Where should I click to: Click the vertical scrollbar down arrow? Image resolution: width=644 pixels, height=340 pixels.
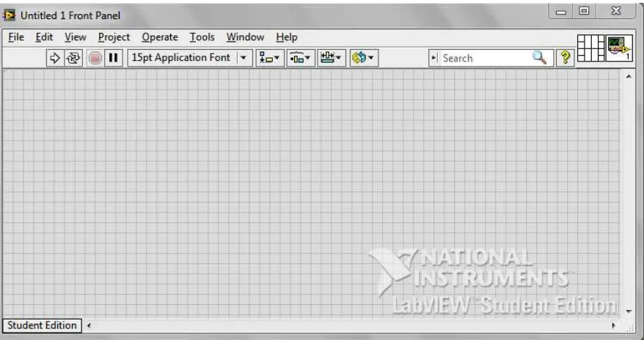pyautogui.click(x=629, y=311)
